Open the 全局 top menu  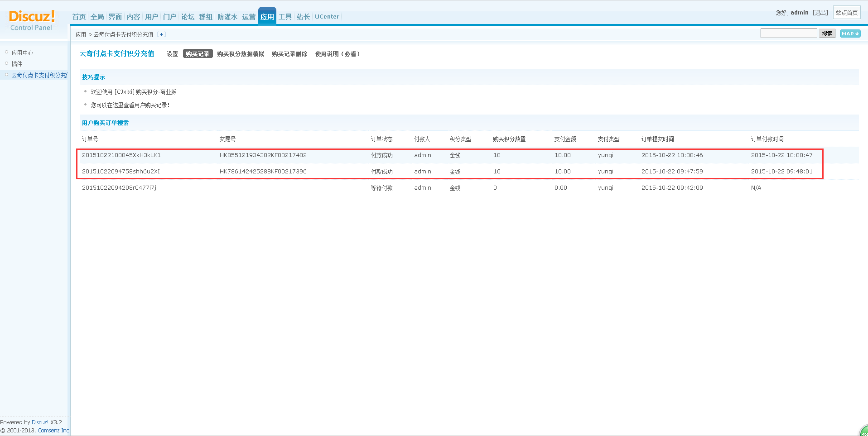coord(97,17)
